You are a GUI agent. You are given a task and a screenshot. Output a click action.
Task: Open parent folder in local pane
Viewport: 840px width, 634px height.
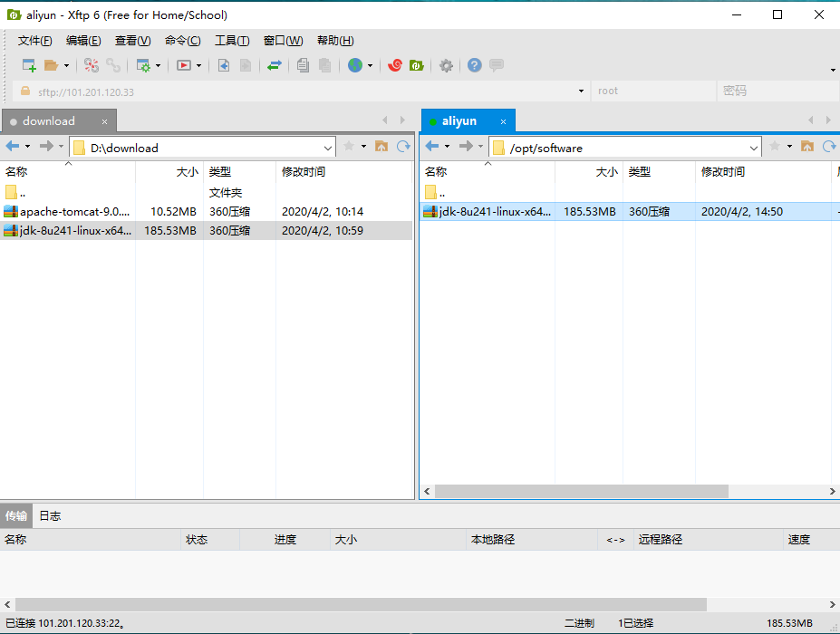pyautogui.click(x=15, y=192)
